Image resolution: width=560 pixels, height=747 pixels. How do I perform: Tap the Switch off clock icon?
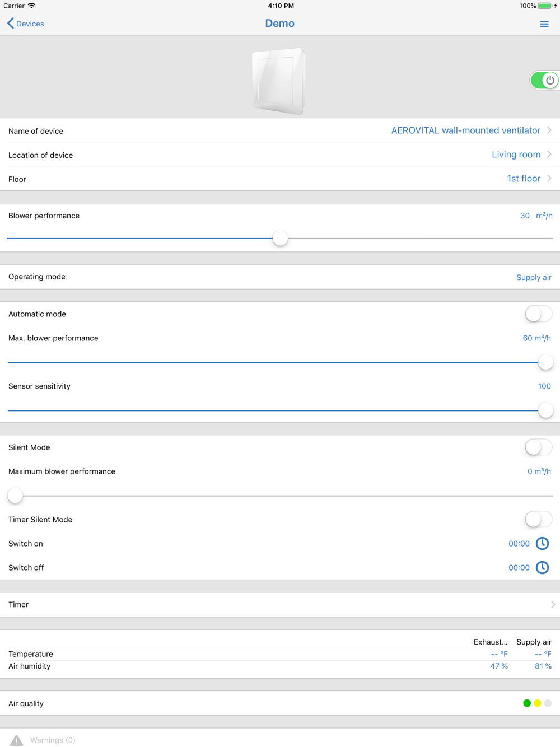pyautogui.click(x=542, y=568)
